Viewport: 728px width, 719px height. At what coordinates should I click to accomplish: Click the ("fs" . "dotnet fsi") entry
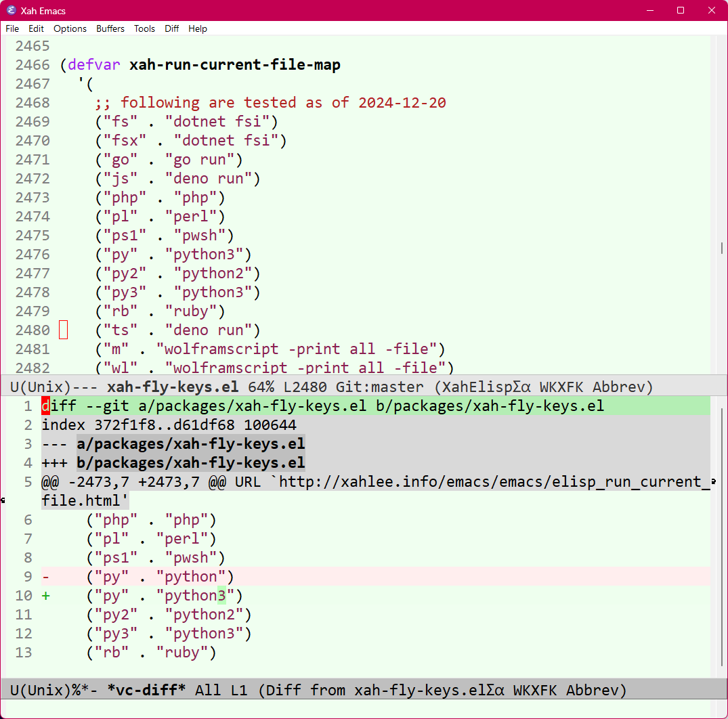pos(187,122)
